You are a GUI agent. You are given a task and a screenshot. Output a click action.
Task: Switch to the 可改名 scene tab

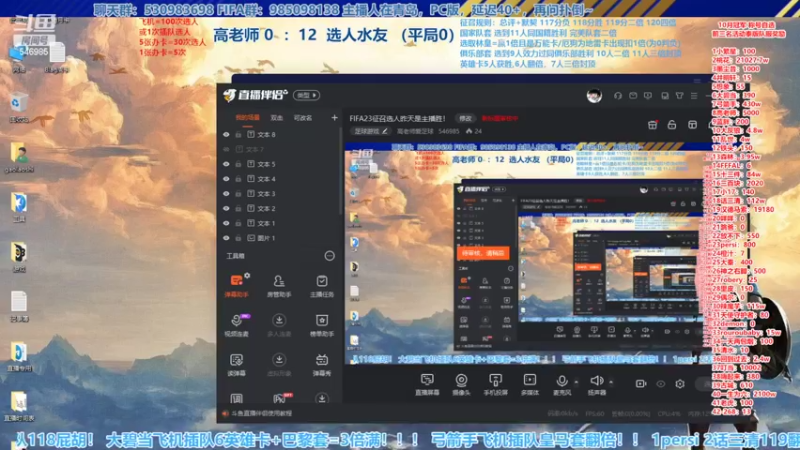point(303,118)
